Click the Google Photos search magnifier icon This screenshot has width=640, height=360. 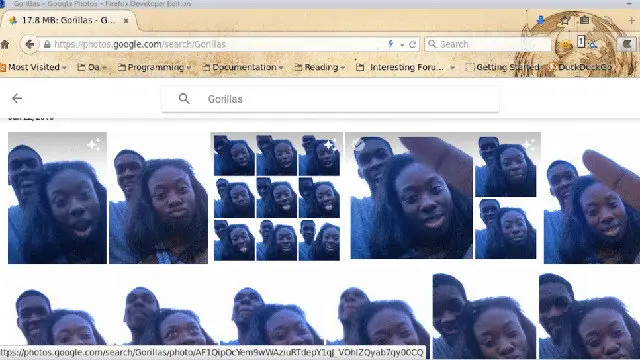[x=184, y=98]
